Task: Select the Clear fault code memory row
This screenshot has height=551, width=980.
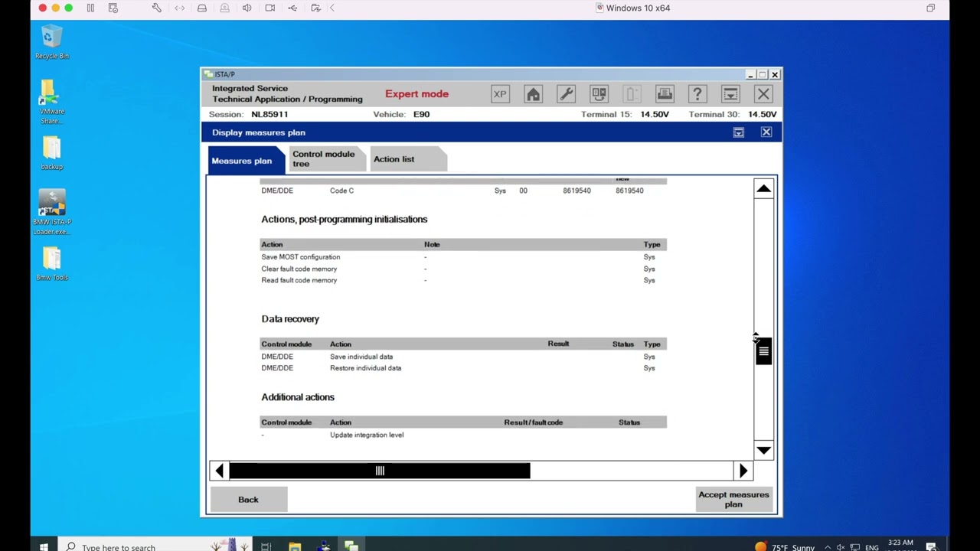Action: (463, 269)
